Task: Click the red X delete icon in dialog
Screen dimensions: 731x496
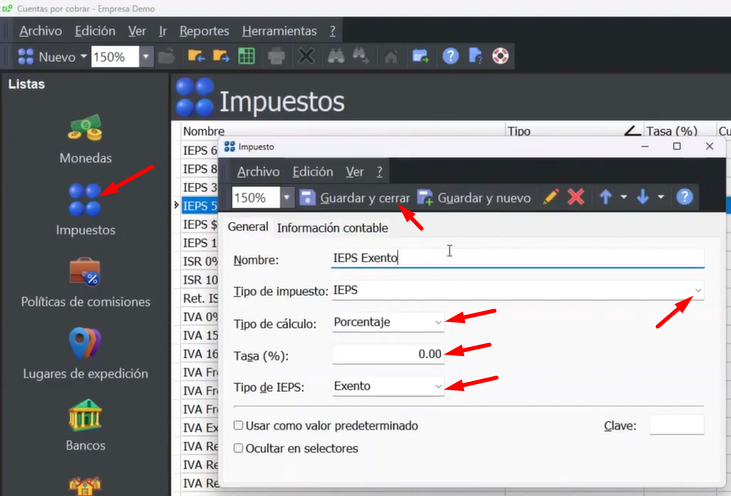Action: 576,197
